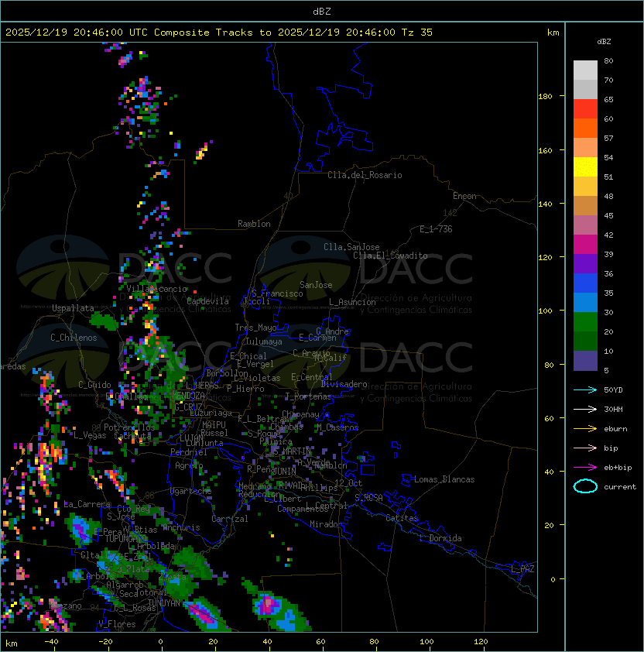644x652 pixels.
Task: Pick the light blue swatch between 35 and 30
Action: click(x=585, y=303)
